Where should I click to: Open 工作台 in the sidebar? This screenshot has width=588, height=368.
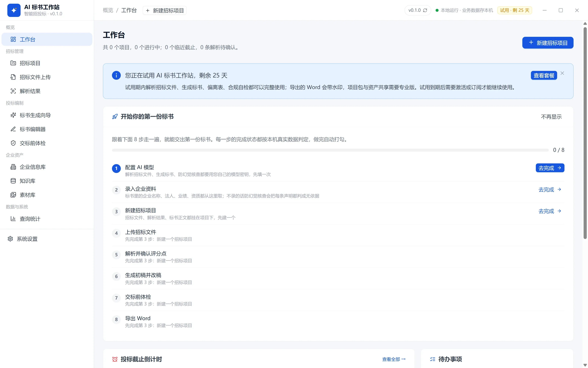pos(47,39)
